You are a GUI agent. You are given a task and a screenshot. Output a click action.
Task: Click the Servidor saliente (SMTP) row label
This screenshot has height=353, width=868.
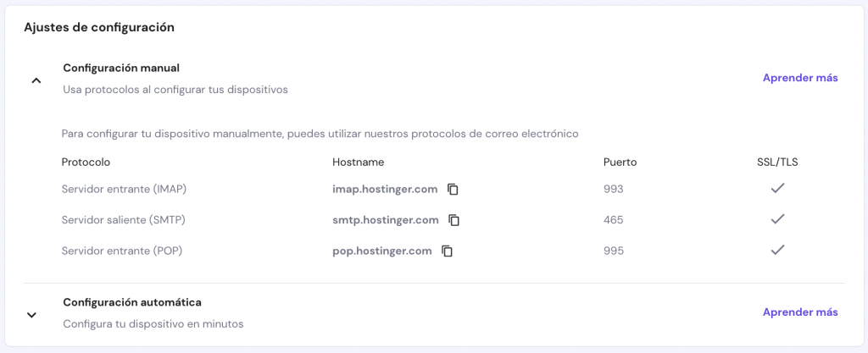point(123,220)
